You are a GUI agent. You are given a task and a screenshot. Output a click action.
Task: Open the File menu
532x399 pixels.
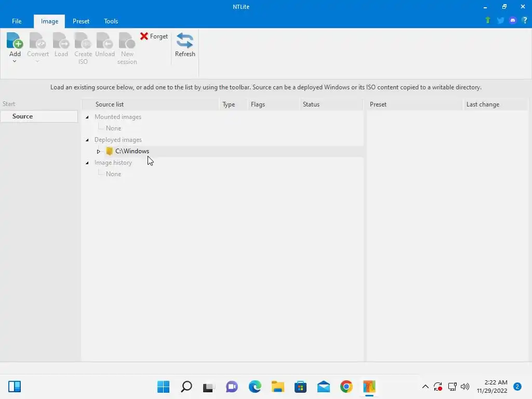coord(17,21)
